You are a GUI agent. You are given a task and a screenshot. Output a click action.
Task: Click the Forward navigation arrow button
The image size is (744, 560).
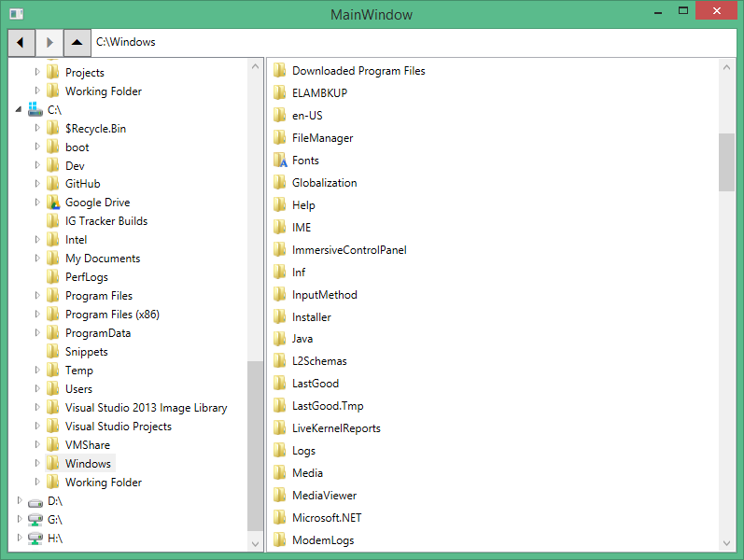point(49,42)
